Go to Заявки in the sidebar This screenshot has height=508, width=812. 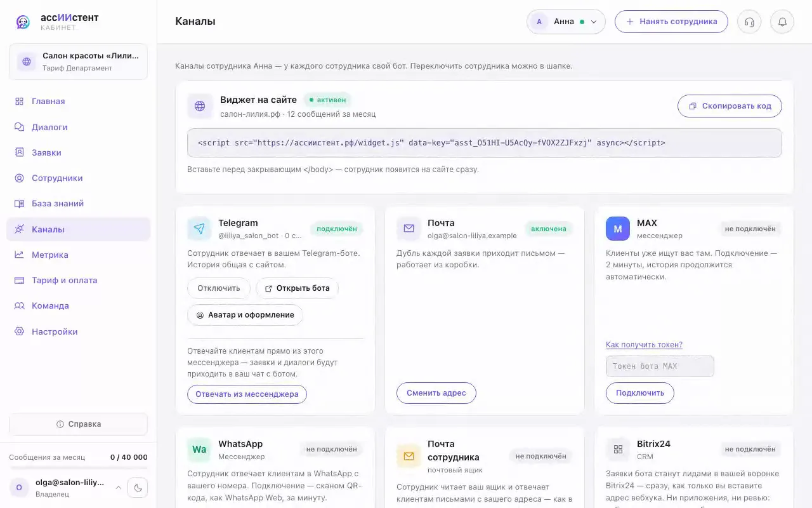79,152
